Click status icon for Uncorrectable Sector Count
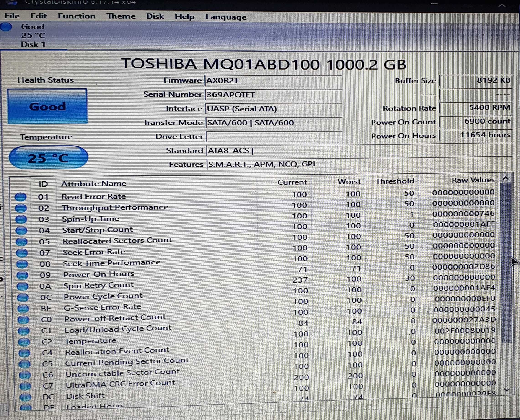520x420 pixels. point(25,375)
